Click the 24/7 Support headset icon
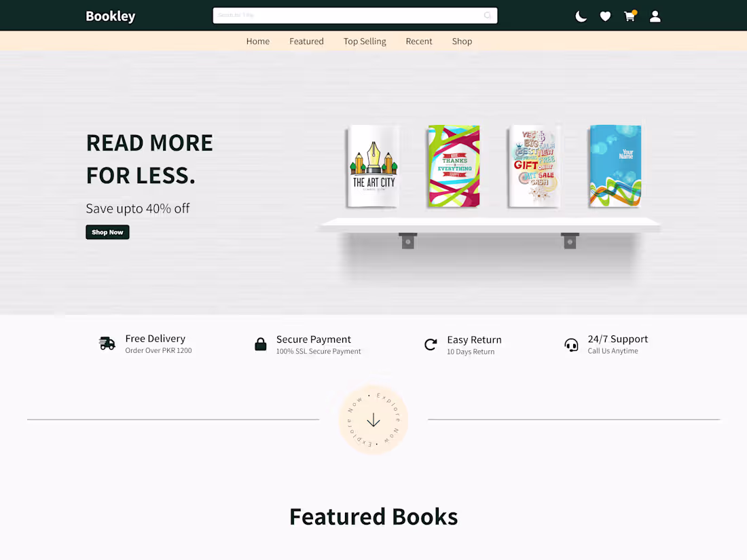Screen dimensions: 747x560 pyautogui.click(x=572, y=345)
